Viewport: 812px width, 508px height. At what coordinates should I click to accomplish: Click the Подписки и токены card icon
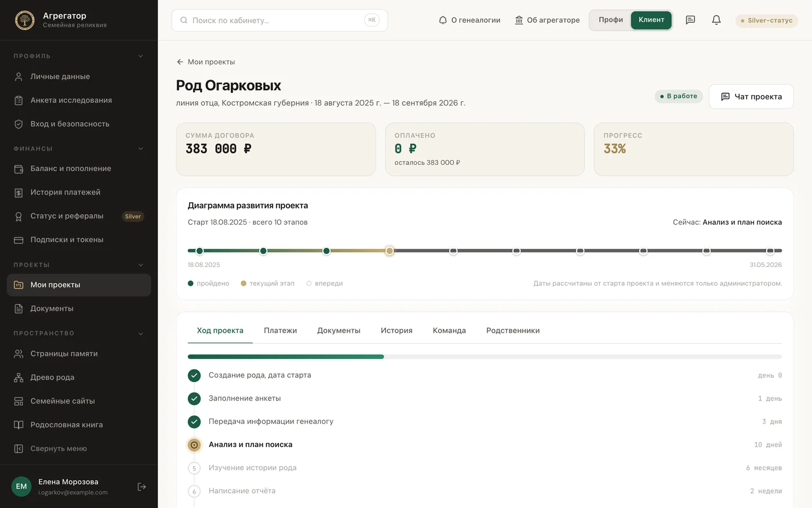coord(19,240)
